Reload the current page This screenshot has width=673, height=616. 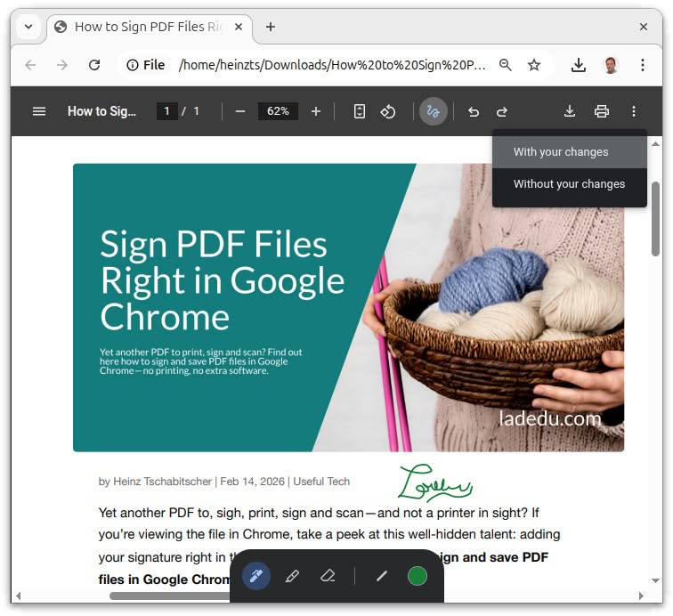[x=94, y=65]
